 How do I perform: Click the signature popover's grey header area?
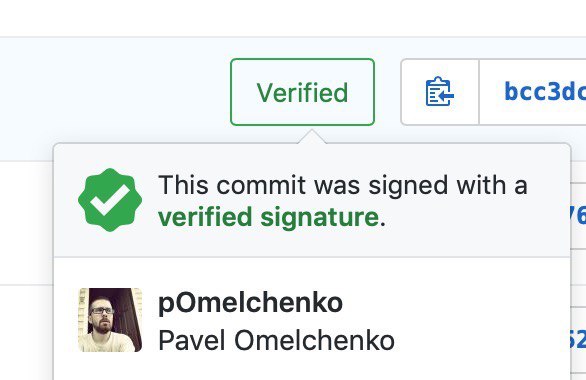pyautogui.click(x=312, y=200)
